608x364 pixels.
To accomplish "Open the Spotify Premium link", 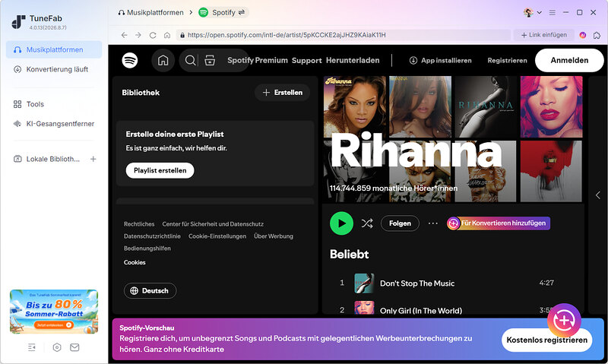I will [x=258, y=61].
